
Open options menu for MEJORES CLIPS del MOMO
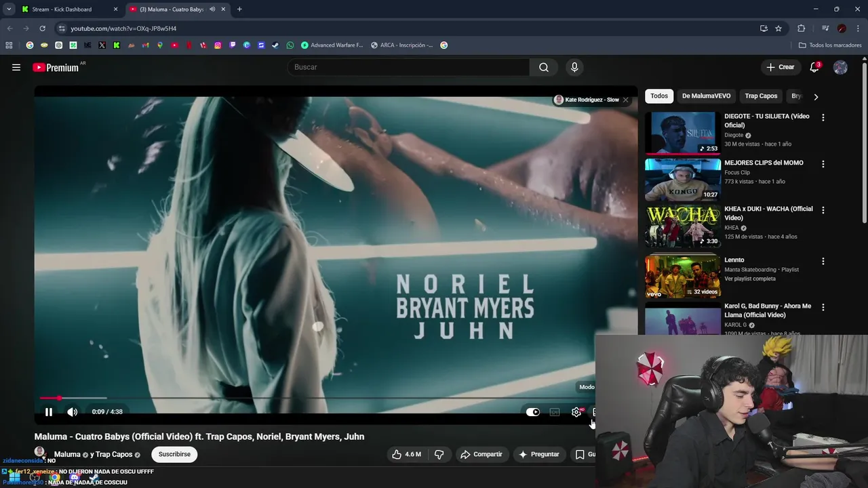pos(823,164)
